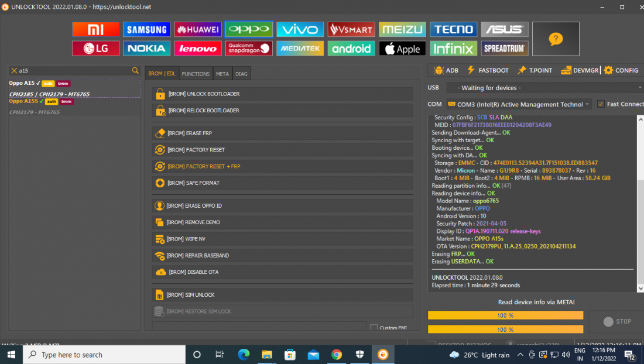This screenshot has height=364, width=644.
Task: Click the STOP button
Action: pyautogui.click(x=617, y=322)
